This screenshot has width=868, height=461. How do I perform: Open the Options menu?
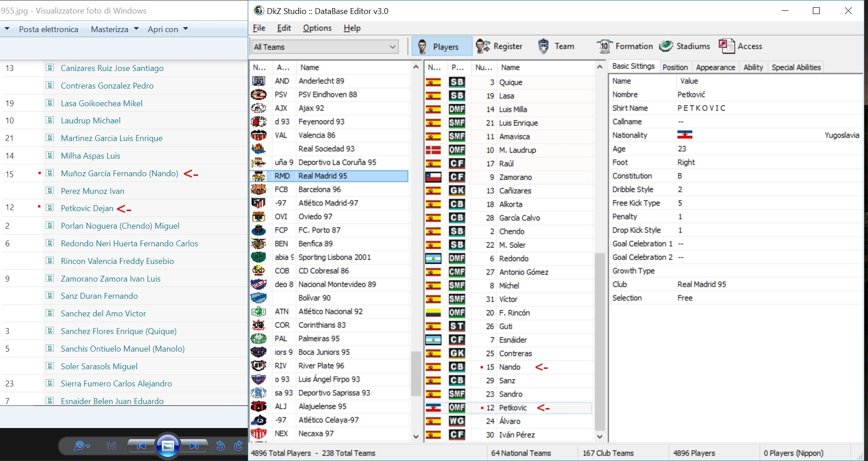(317, 28)
